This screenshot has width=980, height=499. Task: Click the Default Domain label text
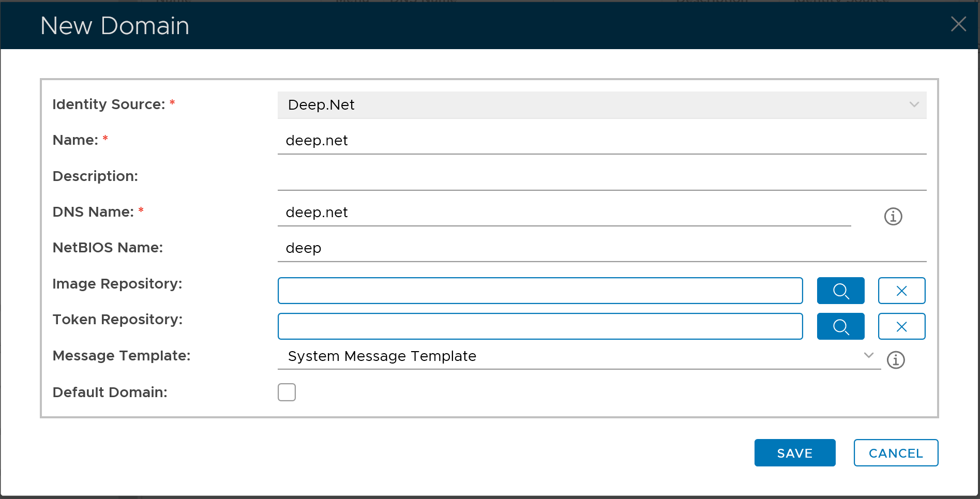[x=110, y=392]
